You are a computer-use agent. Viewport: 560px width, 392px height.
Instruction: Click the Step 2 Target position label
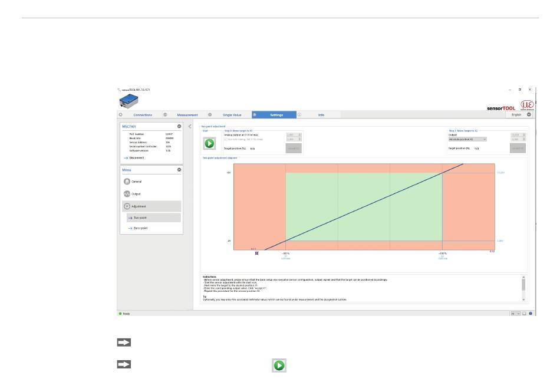[x=459, y=148]
